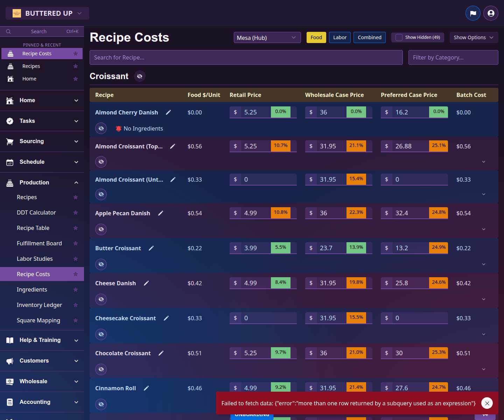The height and width of the screenshot is (420, 504).
Task: Enable the Show Hidden (49) checkbox
Action: (x=399, y=37)
